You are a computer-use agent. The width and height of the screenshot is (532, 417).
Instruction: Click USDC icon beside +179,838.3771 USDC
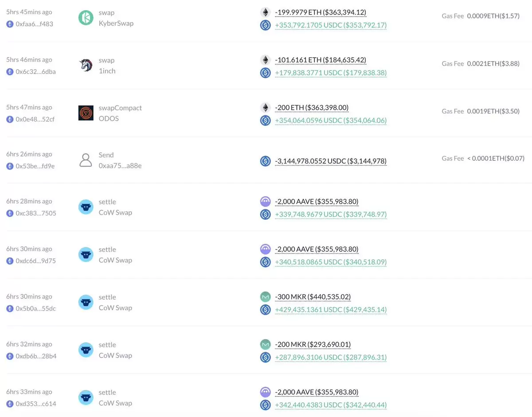tap(265, 73)
